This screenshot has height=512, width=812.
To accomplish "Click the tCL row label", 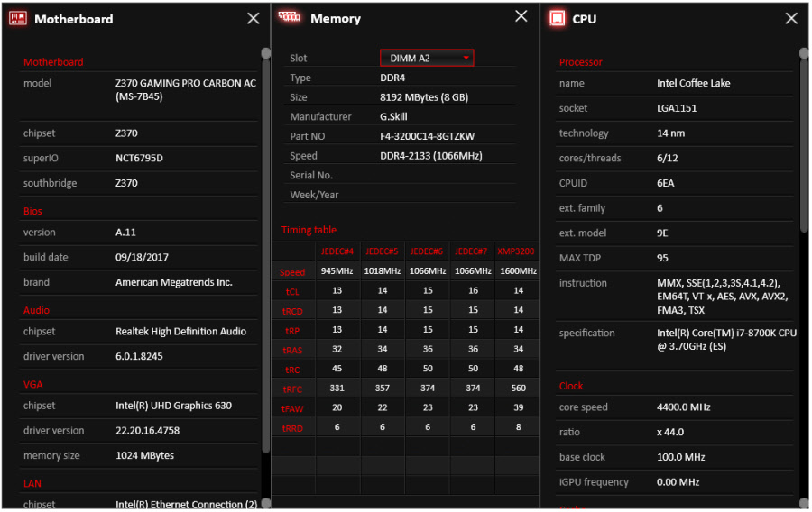I will click(292, 292).
